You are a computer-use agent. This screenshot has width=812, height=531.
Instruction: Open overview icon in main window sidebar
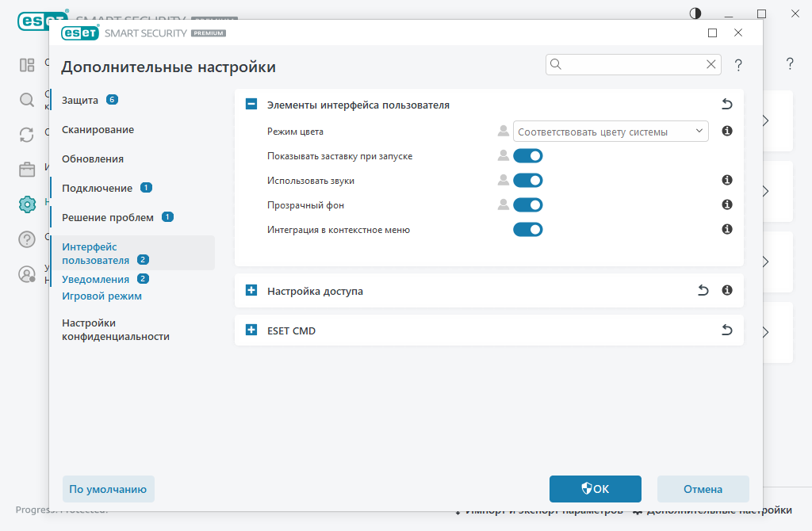(27, 65)
